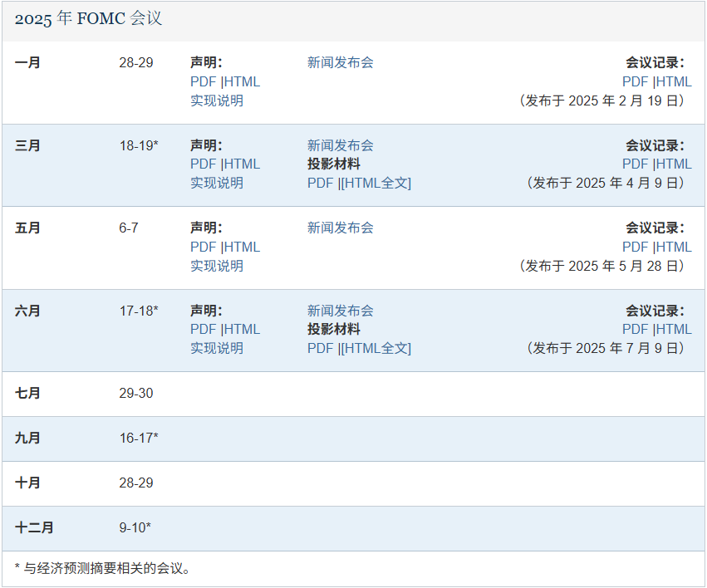
Task: Click the 6-7 date in the 五月 row
Action: 129,228
